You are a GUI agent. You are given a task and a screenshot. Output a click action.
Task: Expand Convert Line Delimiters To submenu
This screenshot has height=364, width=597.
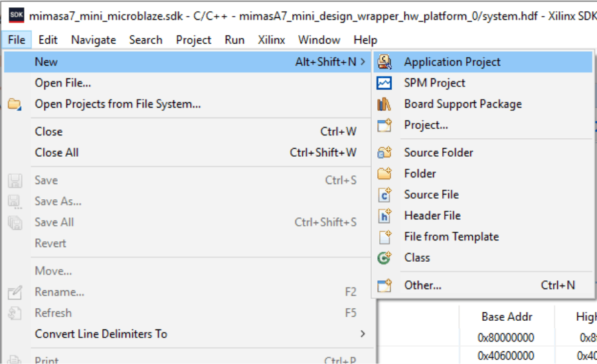(x=363, y=333)
